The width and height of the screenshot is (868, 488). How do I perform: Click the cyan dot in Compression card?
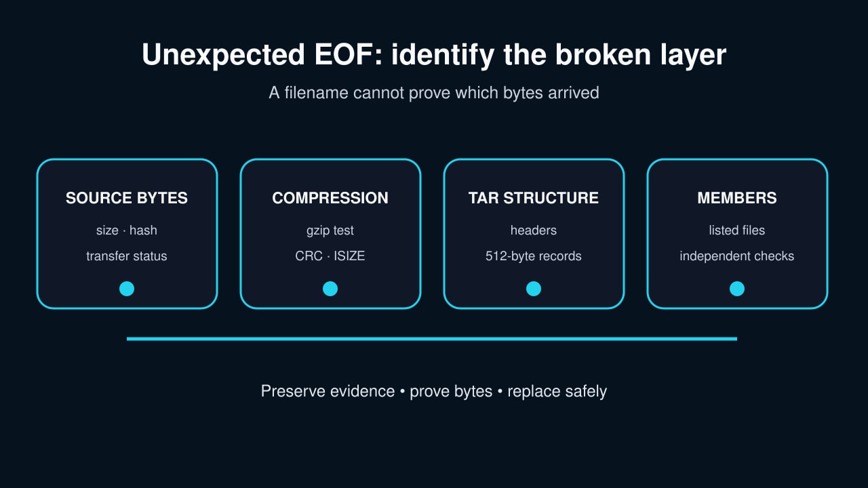[x=330, y=289]
